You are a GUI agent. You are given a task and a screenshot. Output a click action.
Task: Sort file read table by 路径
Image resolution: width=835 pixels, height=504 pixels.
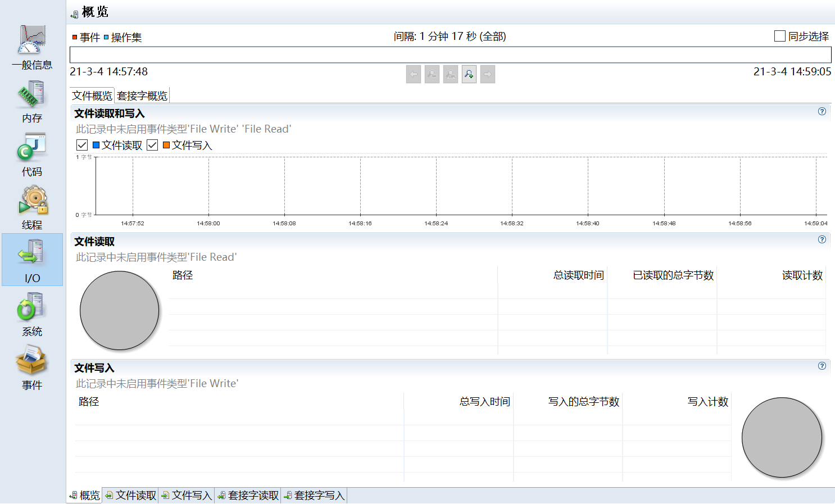coord(333,275)
